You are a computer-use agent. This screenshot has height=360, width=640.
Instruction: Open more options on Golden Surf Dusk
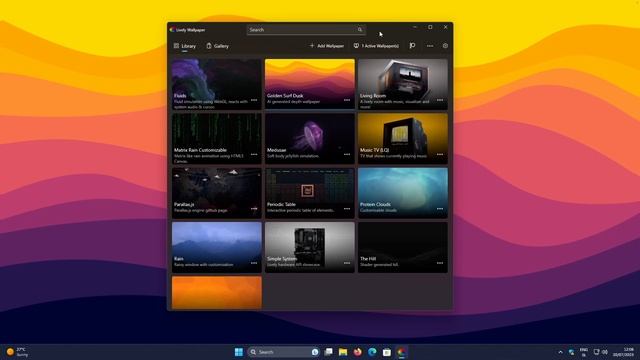347,100
